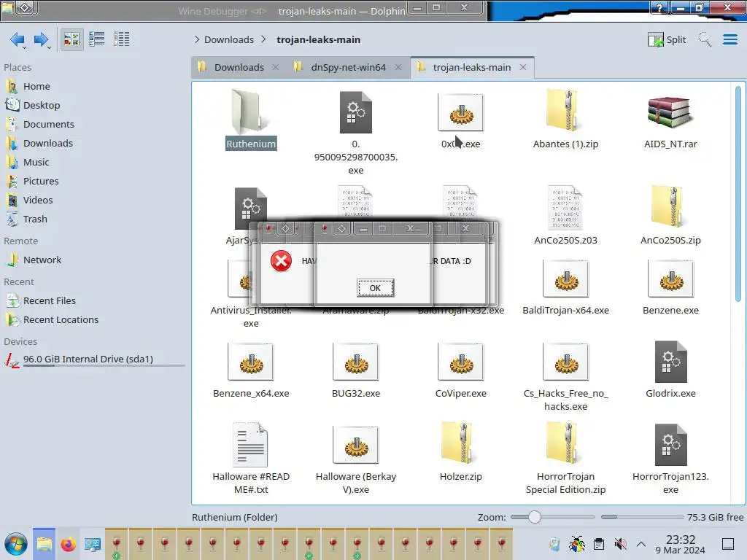747x560 pixels.
Task: Switch to Compact view mode
Action: tap(97, 39)
